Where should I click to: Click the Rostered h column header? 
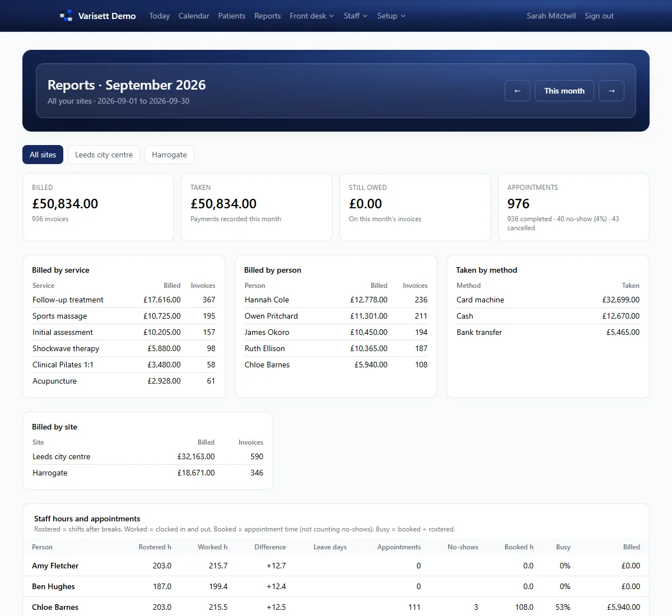click(155, 547)
